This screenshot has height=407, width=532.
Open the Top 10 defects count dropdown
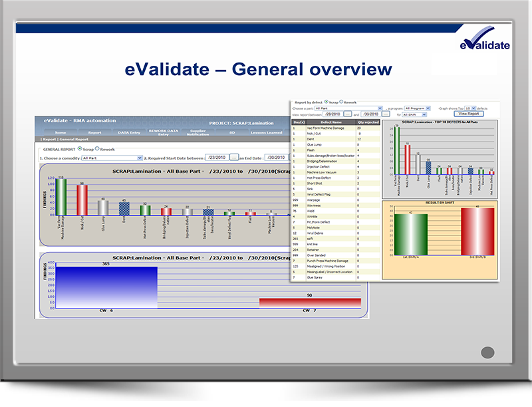click(470, 108)
